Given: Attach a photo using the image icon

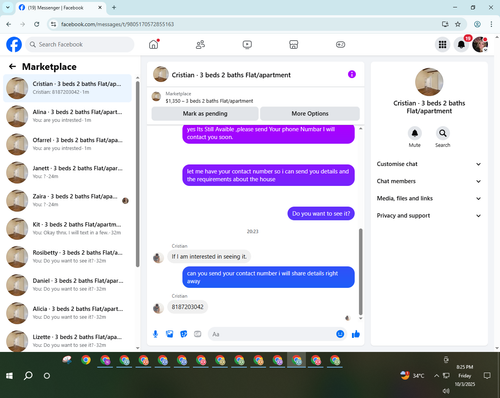Looking at the screenshot, I should tap(170, 334).
